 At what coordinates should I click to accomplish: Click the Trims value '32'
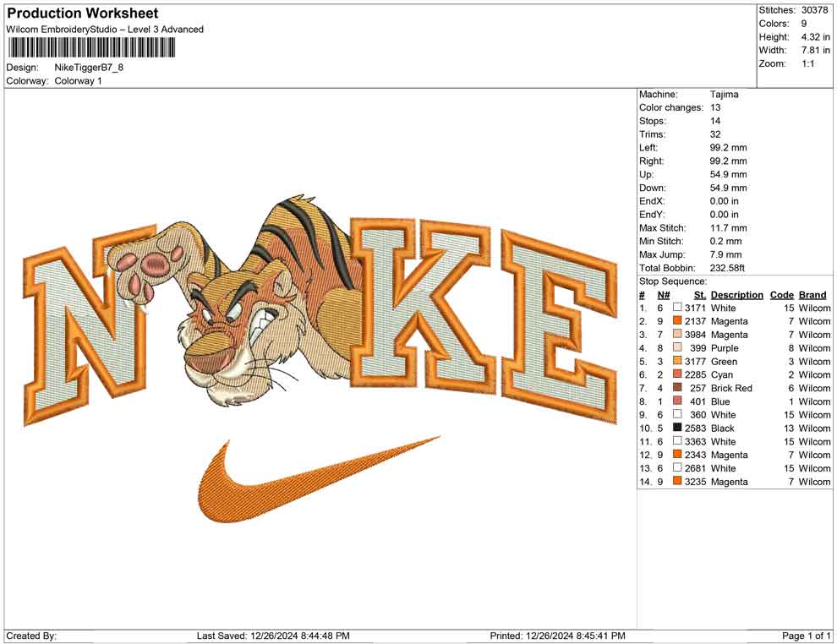715,134
